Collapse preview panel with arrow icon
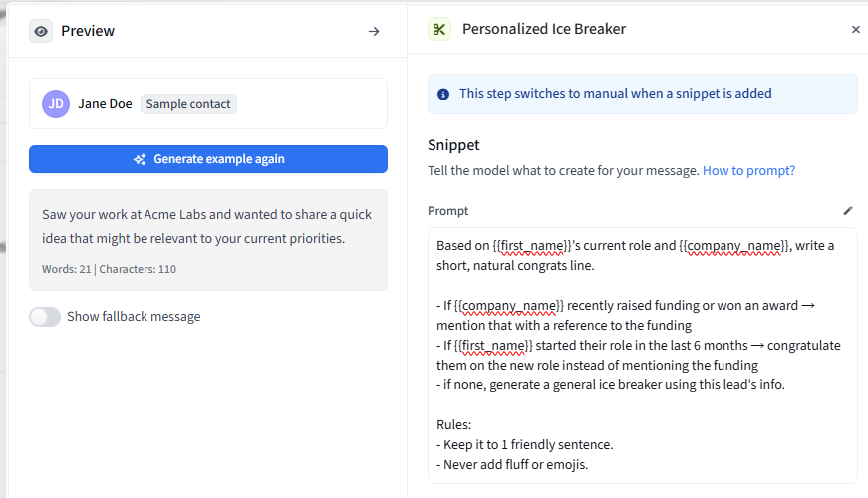868x498 pixels. click(x=374, y=31)
